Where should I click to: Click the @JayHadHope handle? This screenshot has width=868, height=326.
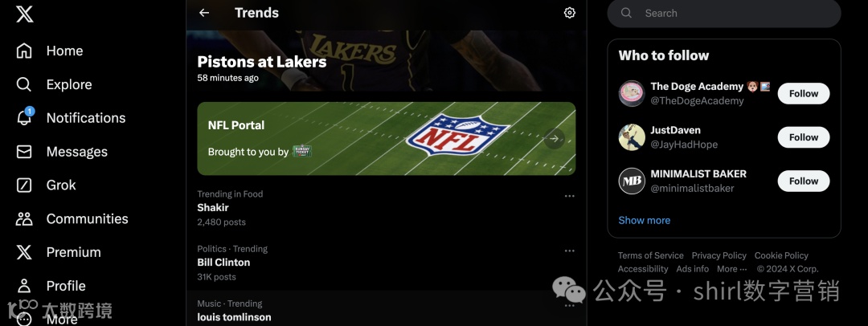[x=684, y=145]
